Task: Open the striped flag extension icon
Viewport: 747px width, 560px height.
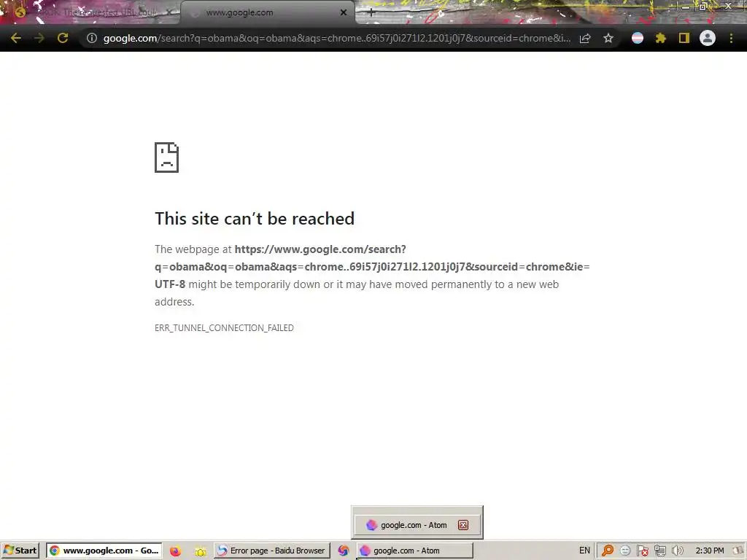Action: coord(638,38)
